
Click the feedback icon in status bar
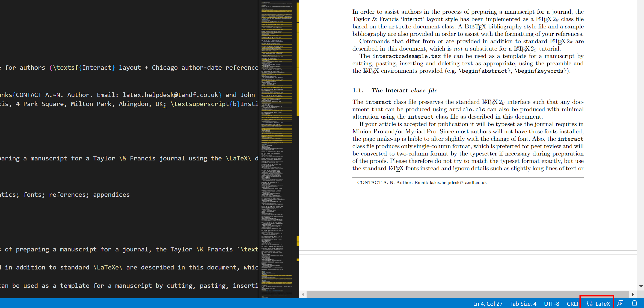click(x=620, y=304)
